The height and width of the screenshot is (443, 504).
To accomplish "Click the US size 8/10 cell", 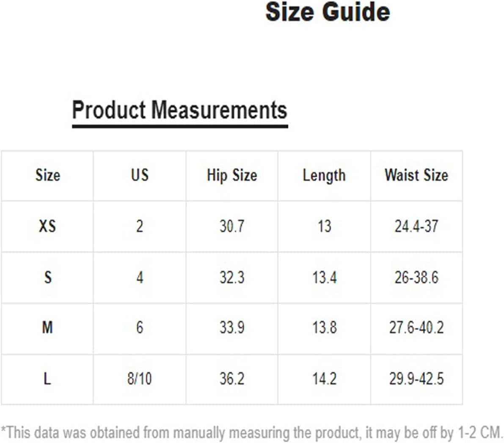I will click(x=140, y=379).
